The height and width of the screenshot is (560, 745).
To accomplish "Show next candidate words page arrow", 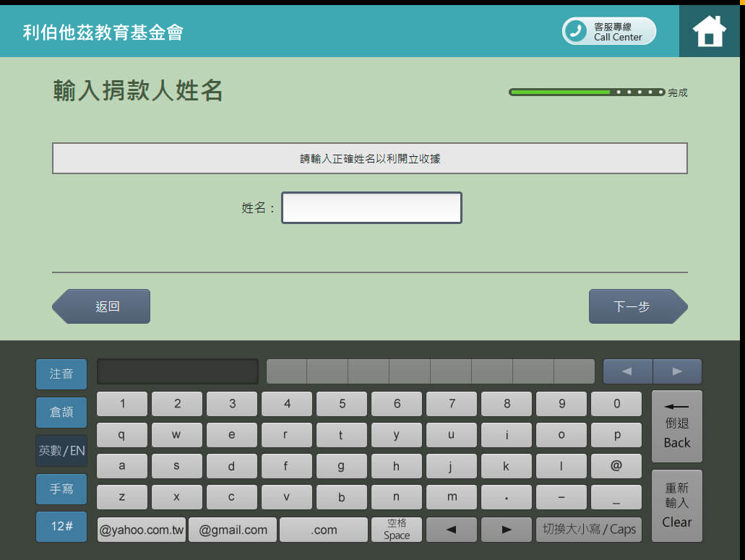I will pyautogui.click(x=677, y=371).
